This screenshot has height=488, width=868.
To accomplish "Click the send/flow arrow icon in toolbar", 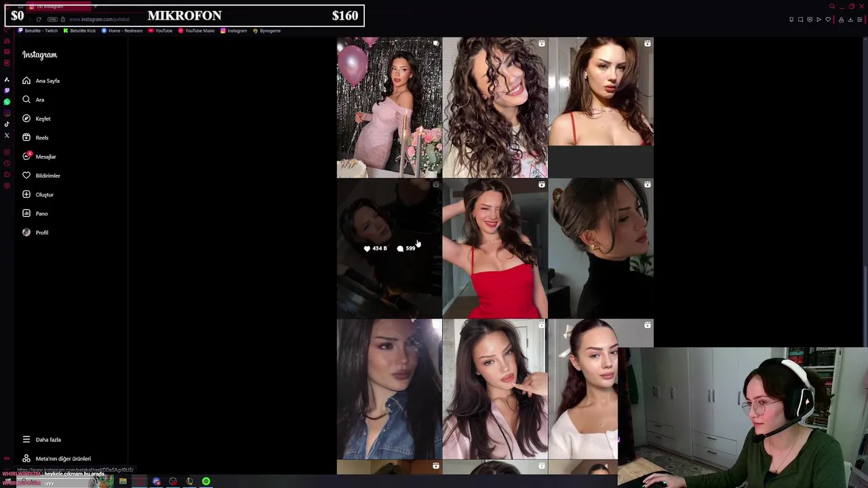I will tap(818, 20).
